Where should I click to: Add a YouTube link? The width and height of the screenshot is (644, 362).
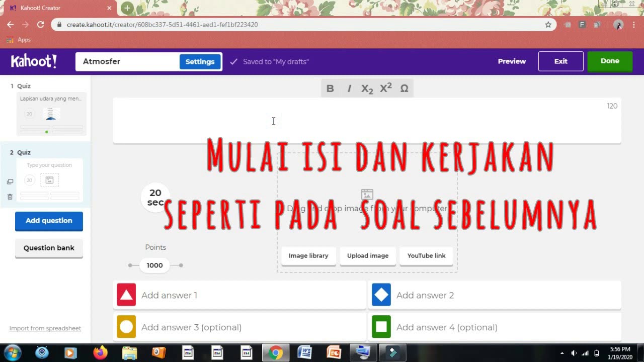coord(427,256)
